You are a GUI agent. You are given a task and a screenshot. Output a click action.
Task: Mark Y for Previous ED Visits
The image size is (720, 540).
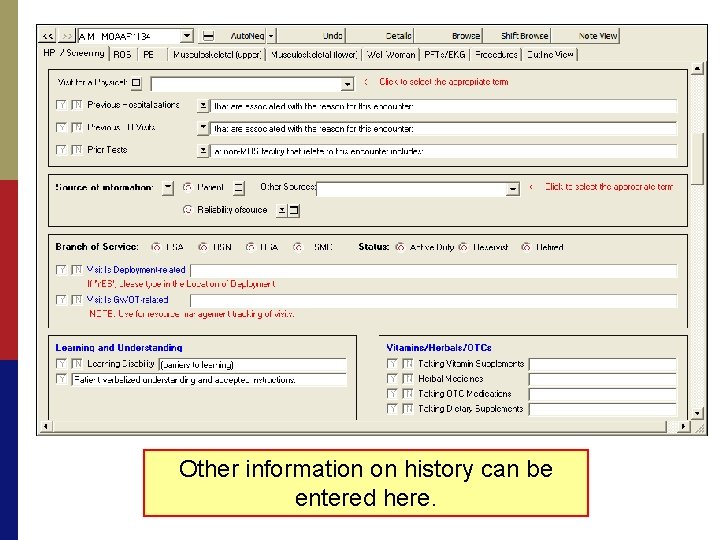pos(61,127)
